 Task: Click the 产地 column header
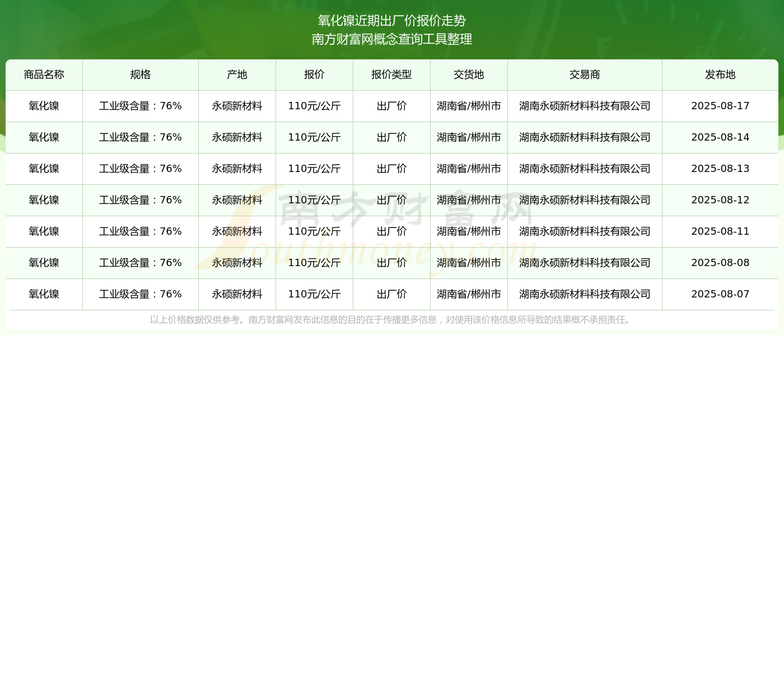click(x=237, y=75)
